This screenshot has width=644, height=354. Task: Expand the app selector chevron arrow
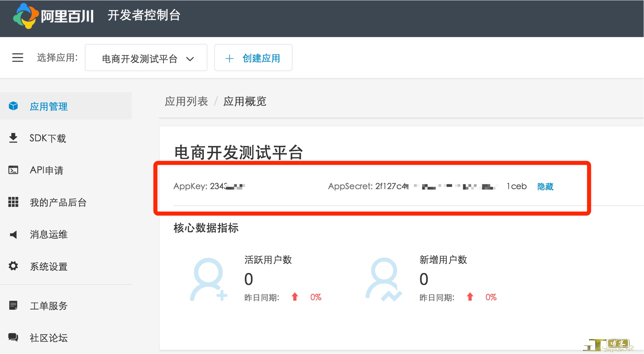pyautogui.click(x=190, y=59)
